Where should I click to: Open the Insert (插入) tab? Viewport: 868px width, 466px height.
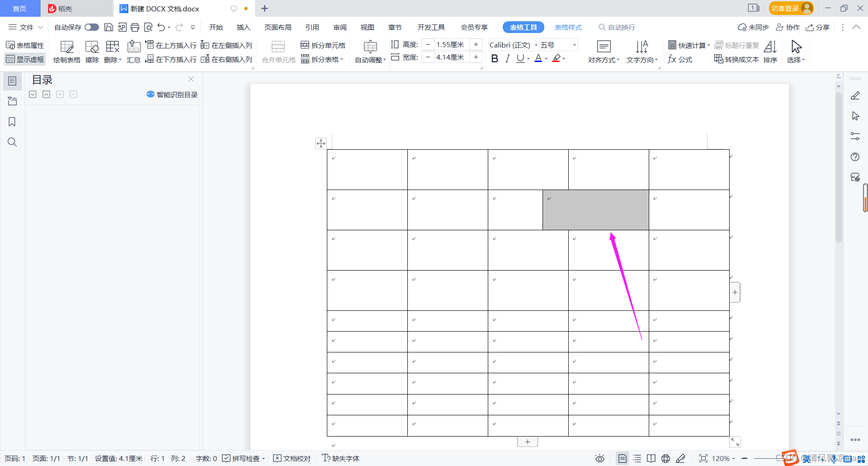(x=243, y=27)
